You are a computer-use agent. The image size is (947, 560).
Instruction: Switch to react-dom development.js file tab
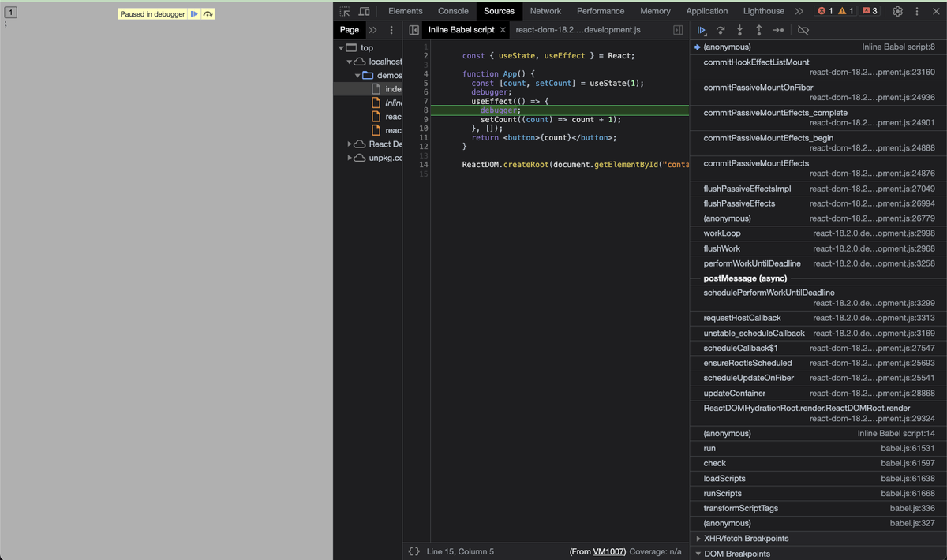coord(578,30)
